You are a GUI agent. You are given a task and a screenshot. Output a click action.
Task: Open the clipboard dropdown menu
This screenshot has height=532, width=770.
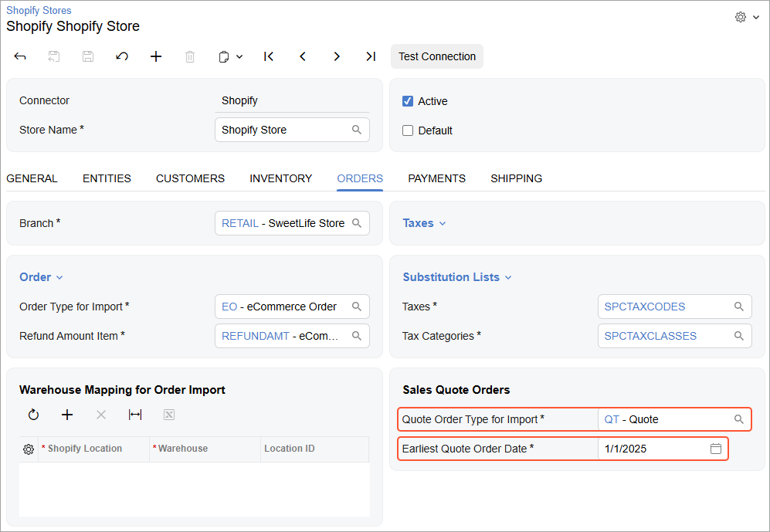(230, 56)
